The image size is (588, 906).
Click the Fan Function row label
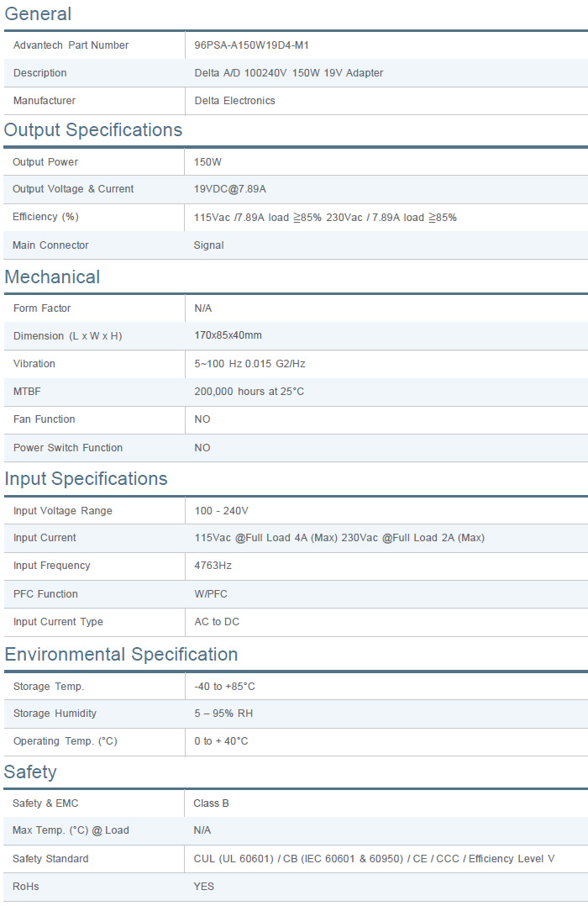(x=45, y=419)
